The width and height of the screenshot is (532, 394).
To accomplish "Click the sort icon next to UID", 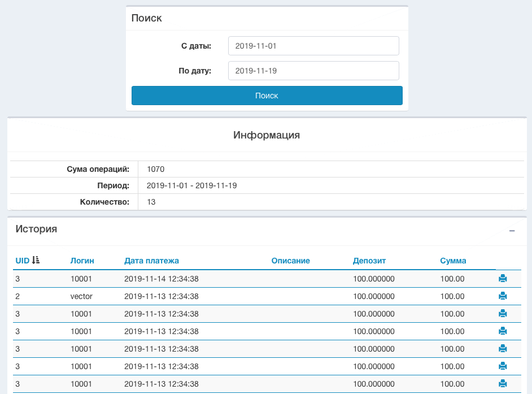I will point(36,261).
